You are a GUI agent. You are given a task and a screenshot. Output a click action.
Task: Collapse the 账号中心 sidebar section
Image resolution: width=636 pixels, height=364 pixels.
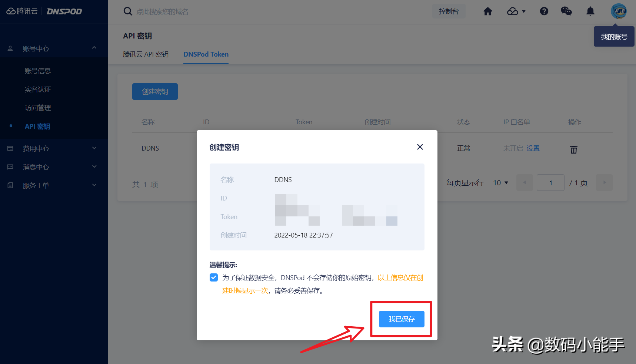(x=94, y=48)
